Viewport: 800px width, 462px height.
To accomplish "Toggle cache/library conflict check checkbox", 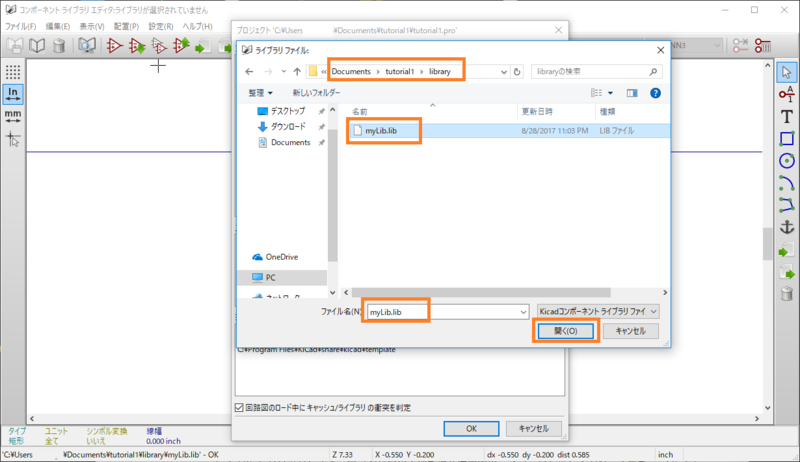I will (239, 407).
